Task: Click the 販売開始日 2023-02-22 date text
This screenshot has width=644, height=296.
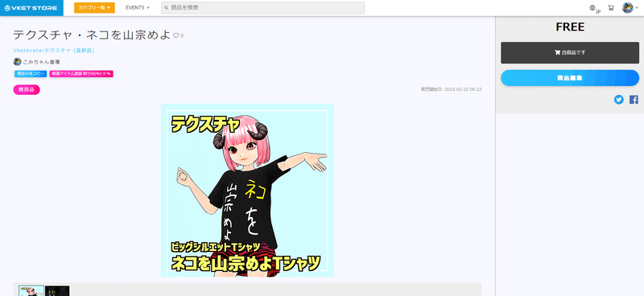Action: [x=452, y=89]
